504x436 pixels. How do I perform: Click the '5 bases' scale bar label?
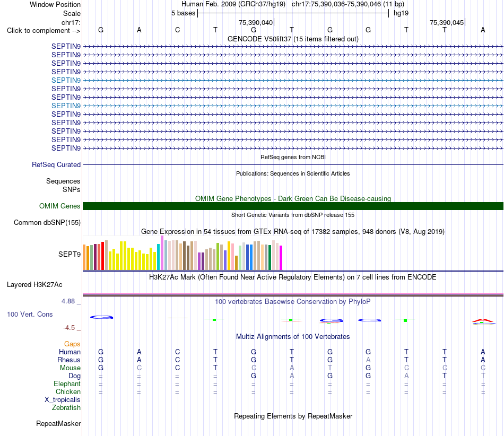point(183,13)
